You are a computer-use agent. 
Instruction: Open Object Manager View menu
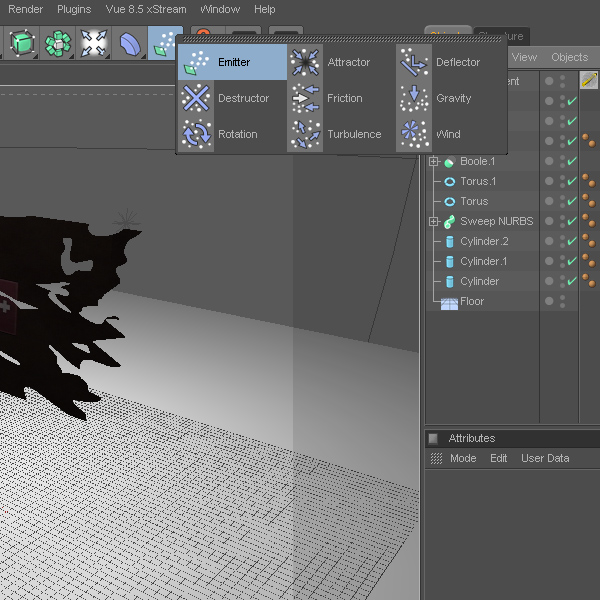click(x=524, y=57)
